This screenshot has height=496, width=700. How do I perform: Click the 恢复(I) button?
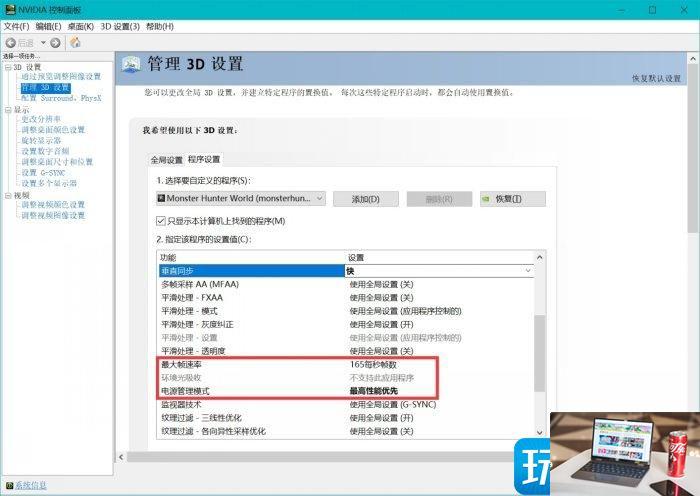point(512,199)
